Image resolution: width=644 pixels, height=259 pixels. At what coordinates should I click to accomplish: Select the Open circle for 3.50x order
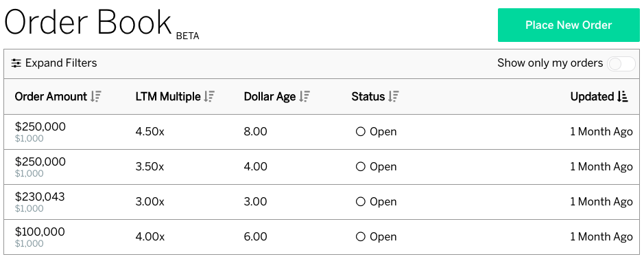tap(361, 166)
